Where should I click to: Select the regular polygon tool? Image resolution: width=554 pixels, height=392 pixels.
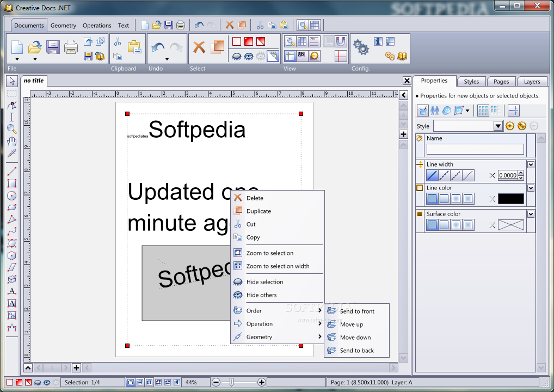[x=12, y=255]
